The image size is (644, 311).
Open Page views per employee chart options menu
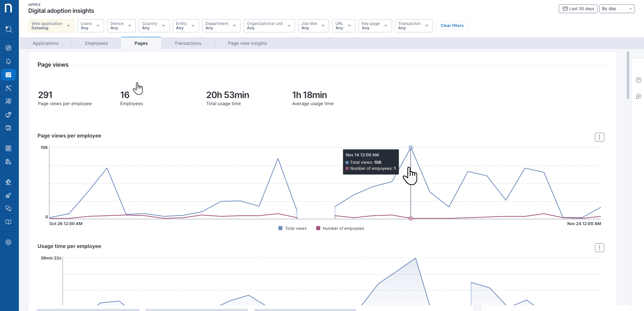point(599,137)
